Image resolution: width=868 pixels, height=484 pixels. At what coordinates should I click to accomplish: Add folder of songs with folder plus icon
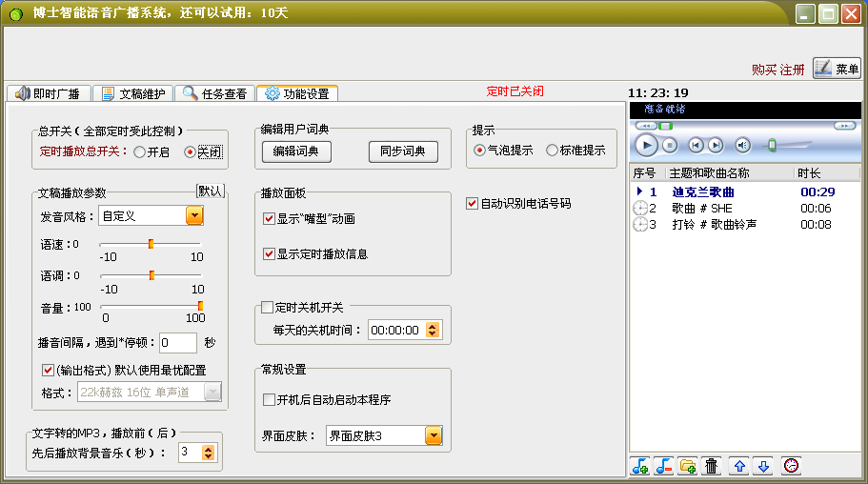(688, 466)
